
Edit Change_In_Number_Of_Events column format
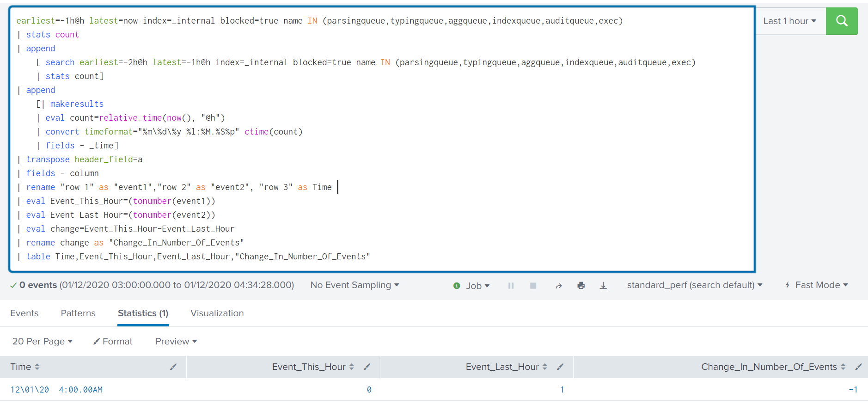click(x=858, y=367)
